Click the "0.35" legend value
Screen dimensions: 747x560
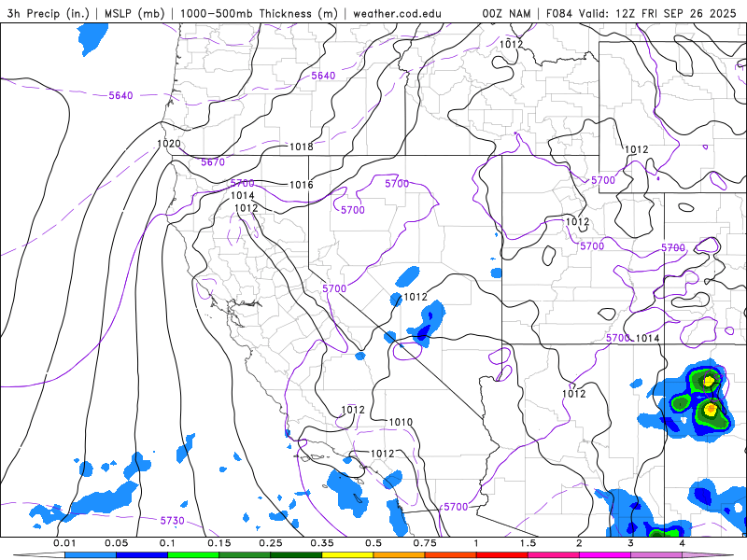(x=322, y=543)
